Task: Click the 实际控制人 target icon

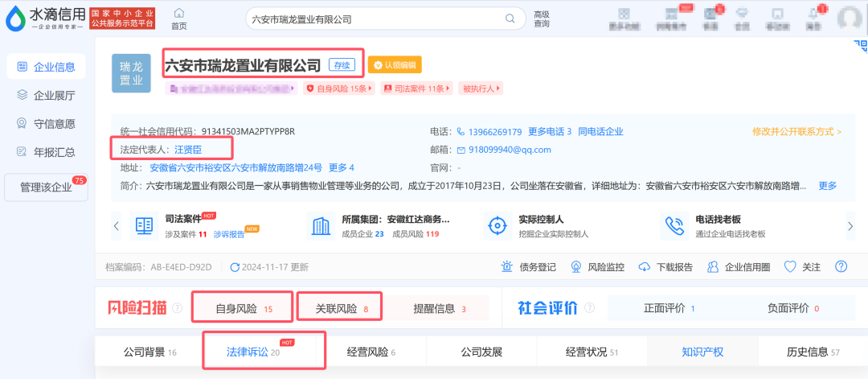Action: pos(497,225)
